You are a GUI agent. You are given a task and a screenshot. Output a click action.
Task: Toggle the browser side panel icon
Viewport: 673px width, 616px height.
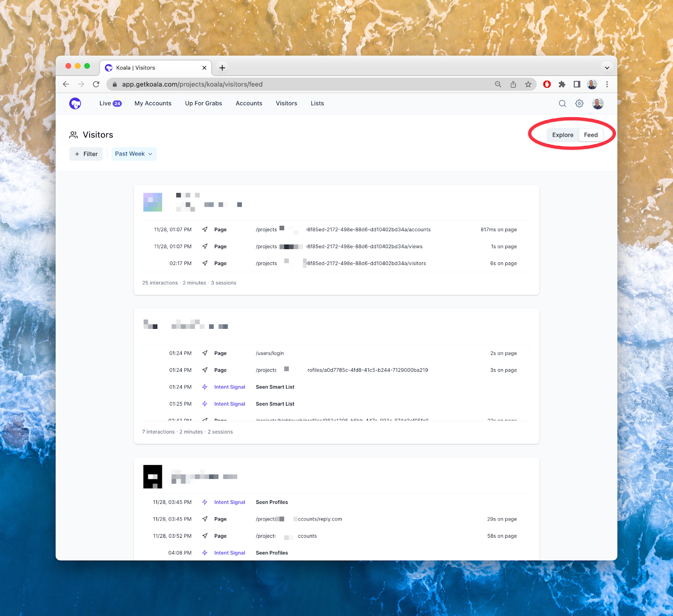click(x=577, y=84)
